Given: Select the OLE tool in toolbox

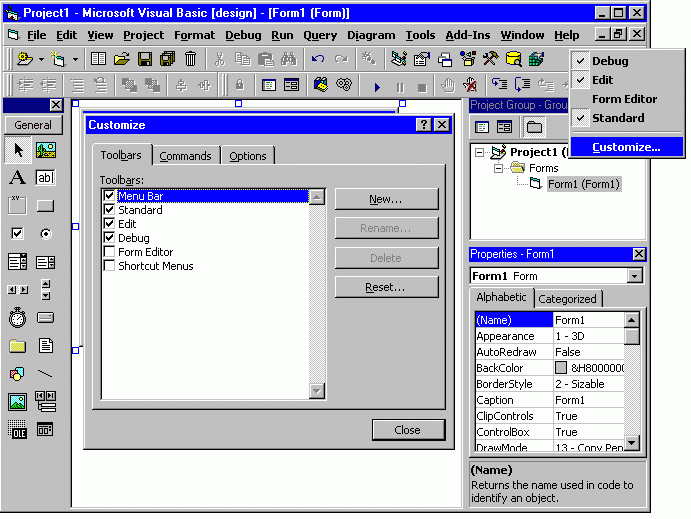Looking at the screenshot, I should point(18,429).
